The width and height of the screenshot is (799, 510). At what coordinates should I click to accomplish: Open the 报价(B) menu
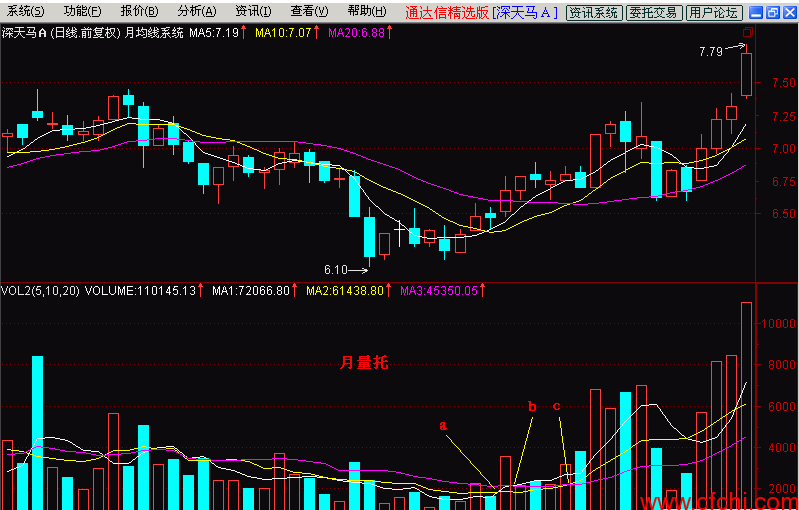[140, 12]
